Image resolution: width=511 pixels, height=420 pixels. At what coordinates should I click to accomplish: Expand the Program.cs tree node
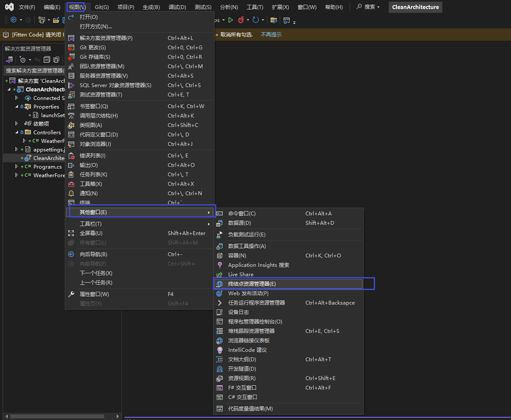tap(17, 166)
